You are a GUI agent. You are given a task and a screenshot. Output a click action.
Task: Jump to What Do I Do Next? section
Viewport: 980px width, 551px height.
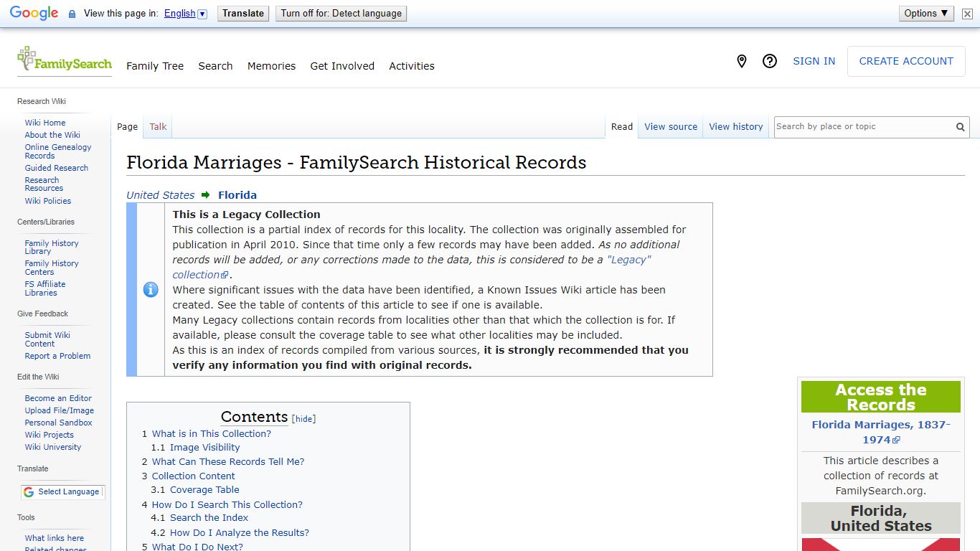click(x=197, y=547)
